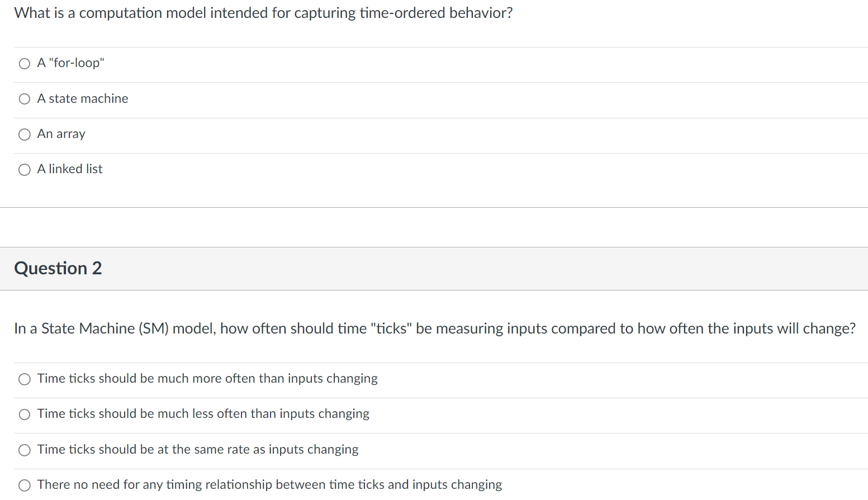Screen dimensions: 868x500
Task: Select the 'A "for-loop"' radio button
Action: (25, 64)
